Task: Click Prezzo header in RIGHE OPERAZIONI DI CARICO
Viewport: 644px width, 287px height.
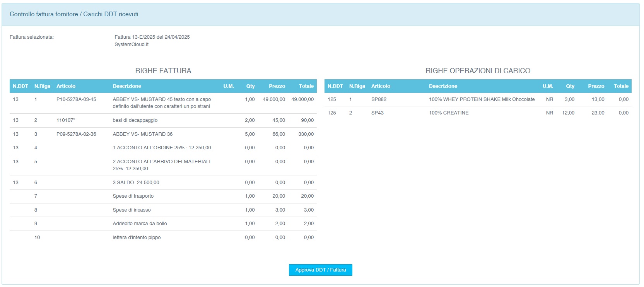Action: [x=596, y=86]
